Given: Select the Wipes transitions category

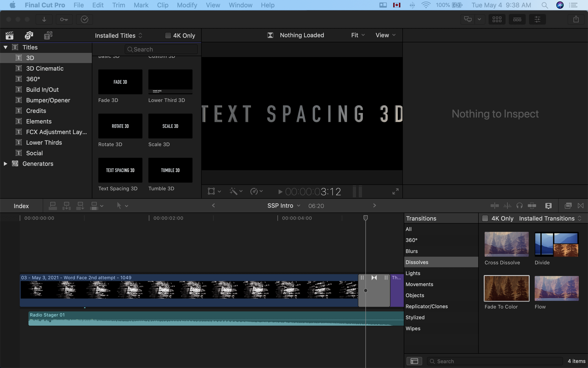Looking at the screenshot, I should (x=441, y=328).
